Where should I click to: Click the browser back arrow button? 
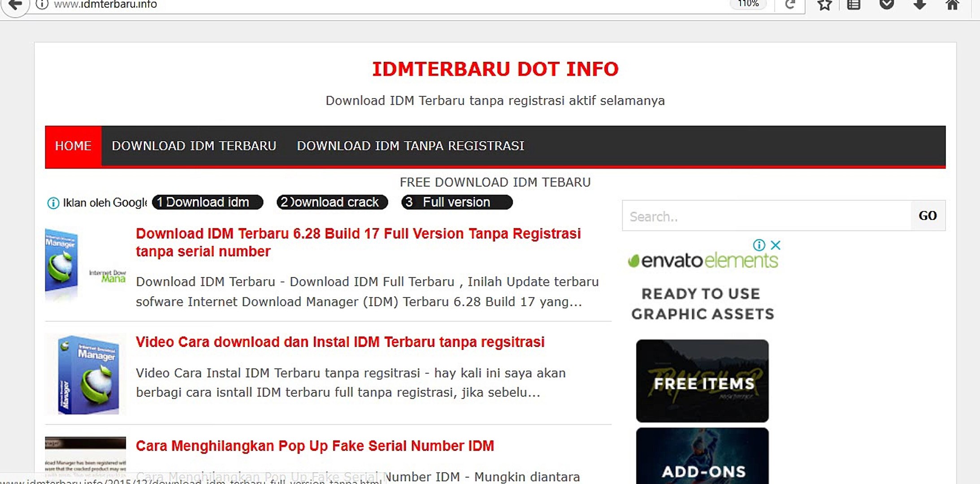[x=15, y=5]
